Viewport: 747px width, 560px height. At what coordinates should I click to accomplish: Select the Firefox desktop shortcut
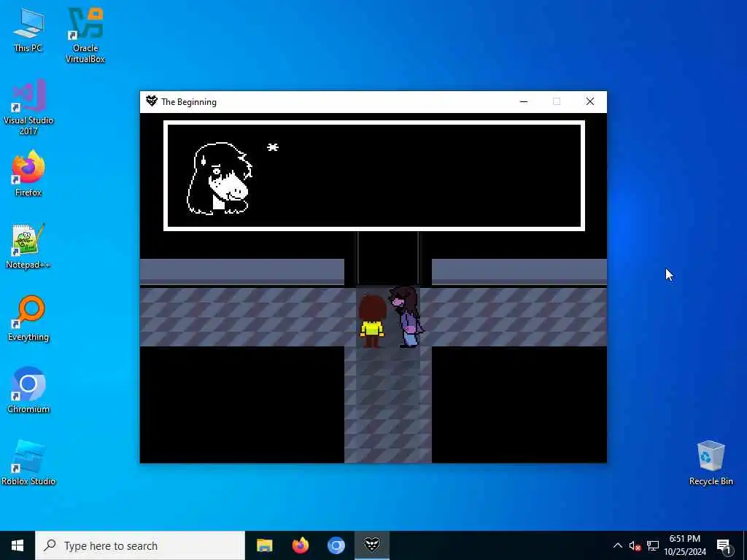click(28, 174)
